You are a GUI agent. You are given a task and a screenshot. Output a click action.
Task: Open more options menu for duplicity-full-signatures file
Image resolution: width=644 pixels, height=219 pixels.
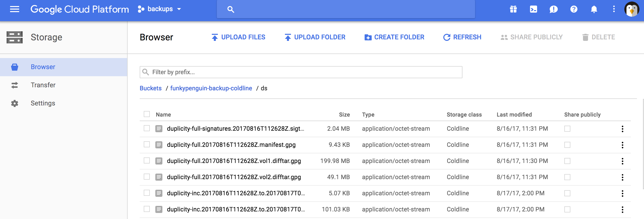(622, 129)
